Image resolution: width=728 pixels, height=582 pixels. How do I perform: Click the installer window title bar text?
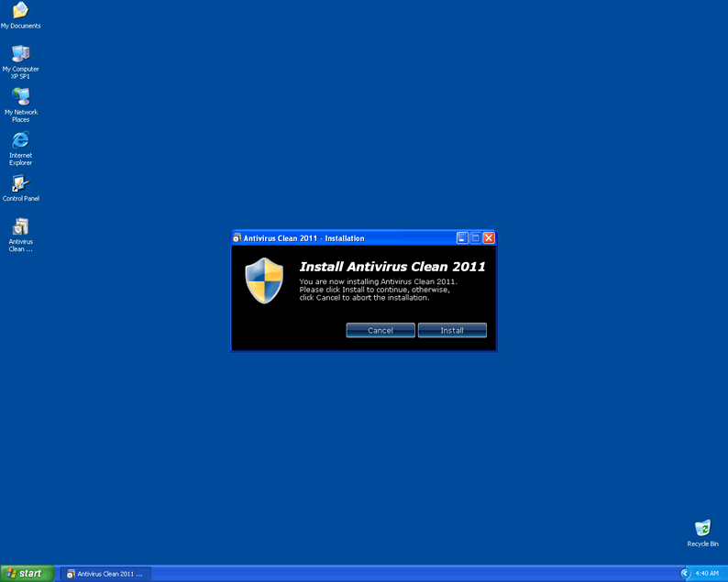303,238
